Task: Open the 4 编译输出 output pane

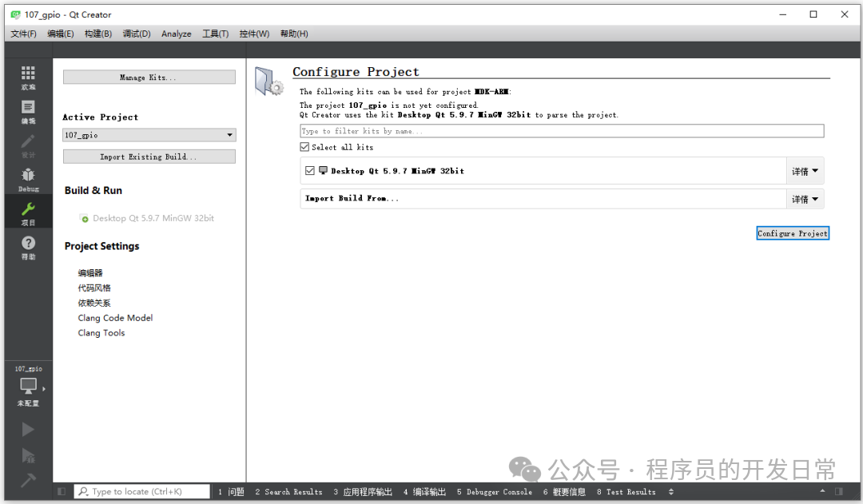Action: [424, 492]
